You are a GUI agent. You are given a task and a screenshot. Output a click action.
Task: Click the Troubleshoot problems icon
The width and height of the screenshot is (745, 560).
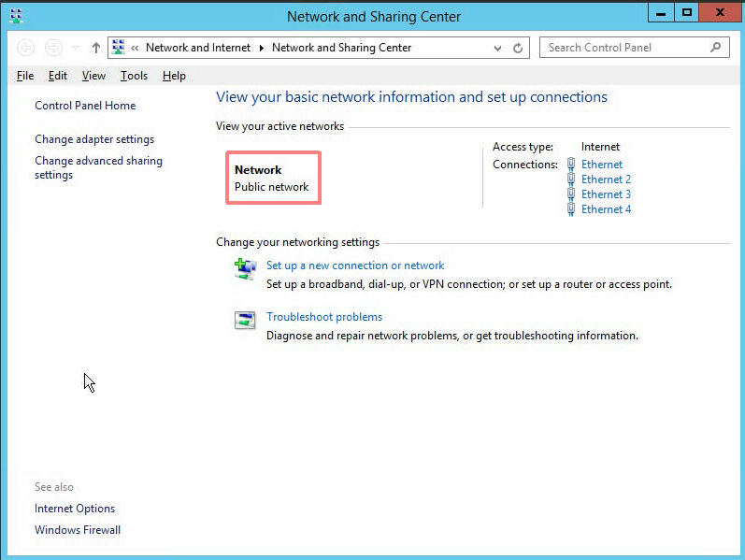(245, 320)
